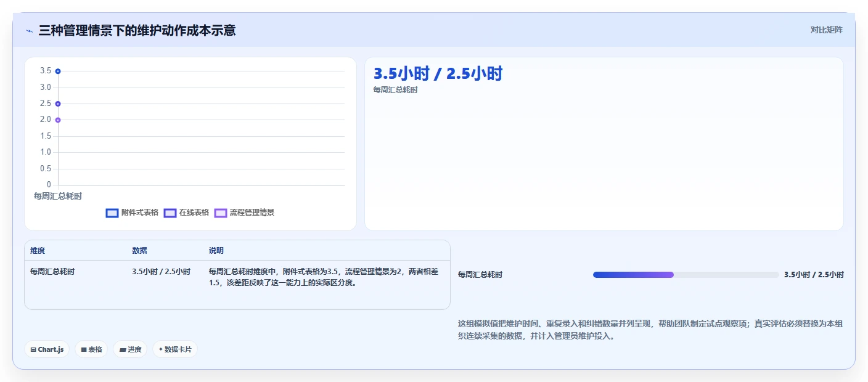Click the lightning icon beside the title

point(30,30)
